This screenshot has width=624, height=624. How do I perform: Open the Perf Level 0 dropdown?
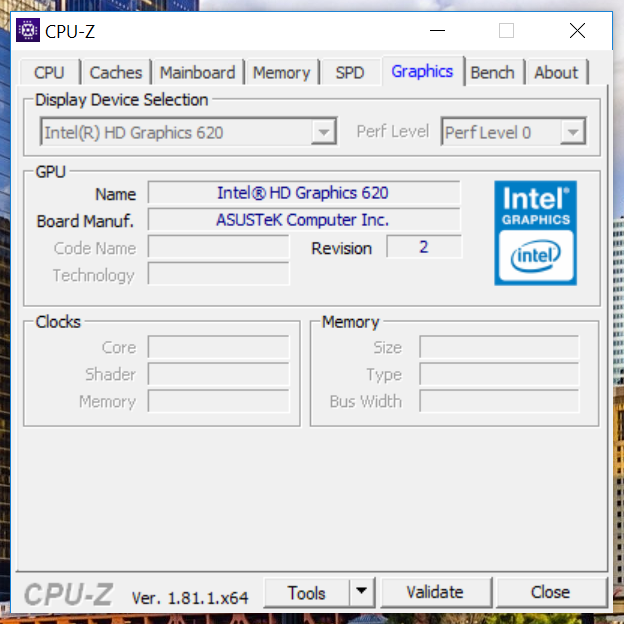573,132
